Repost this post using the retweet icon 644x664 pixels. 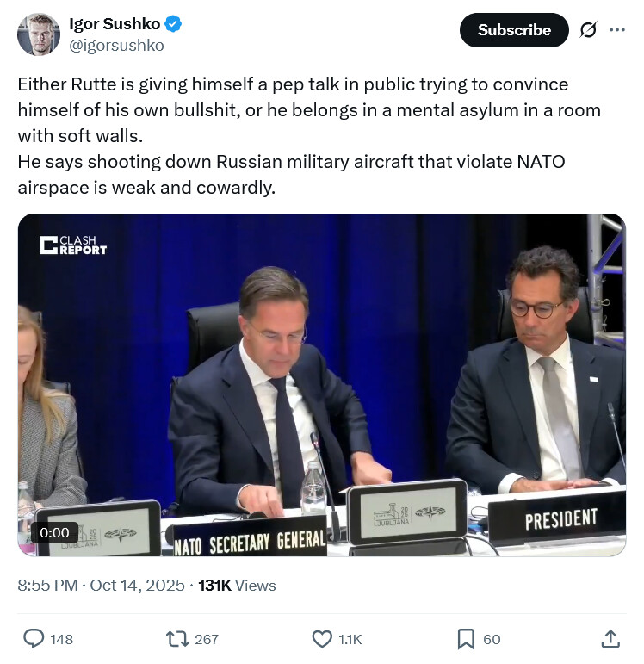pos(176,638)
